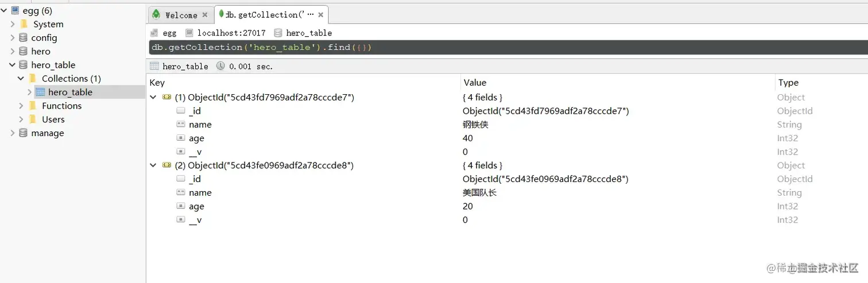
Task: Click the Functions folder icon
Action: click(x=32, y=106)
